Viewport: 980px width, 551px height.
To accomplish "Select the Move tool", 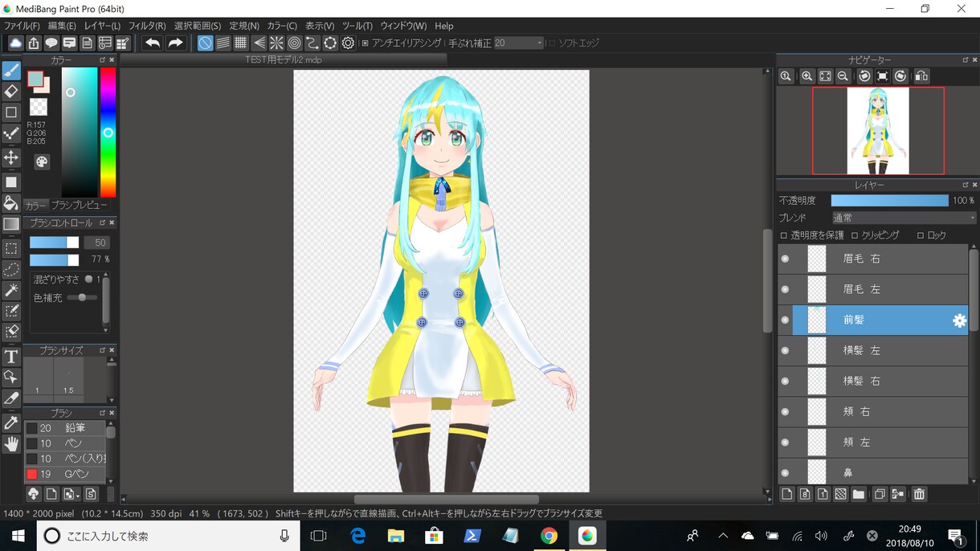I will pos(11,157).
